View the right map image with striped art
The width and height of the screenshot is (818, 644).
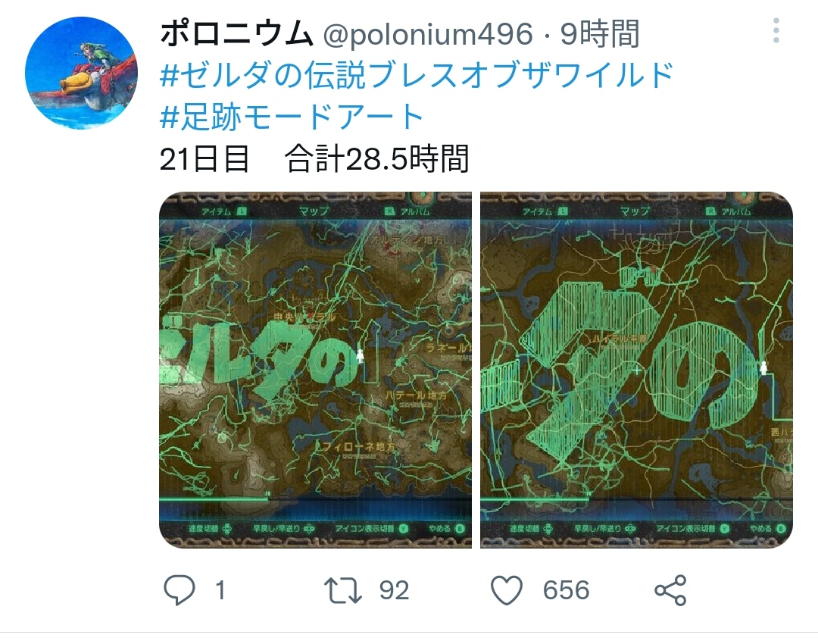coord(636,370)
